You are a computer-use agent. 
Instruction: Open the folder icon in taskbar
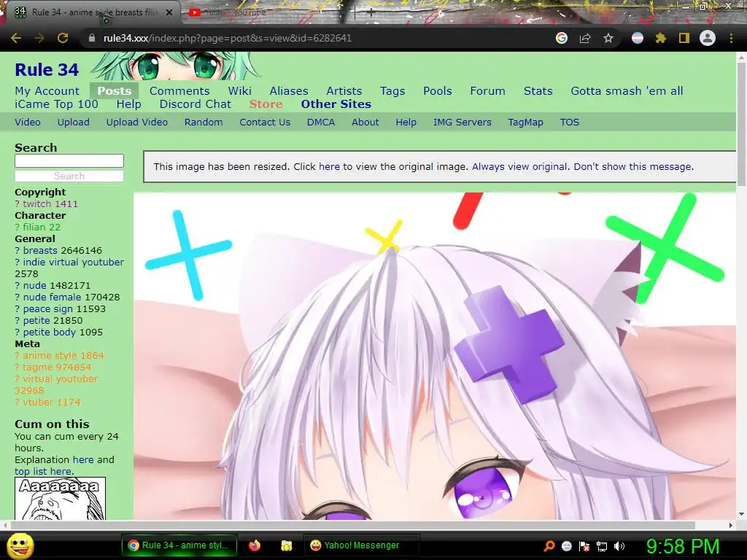[286, 545]
